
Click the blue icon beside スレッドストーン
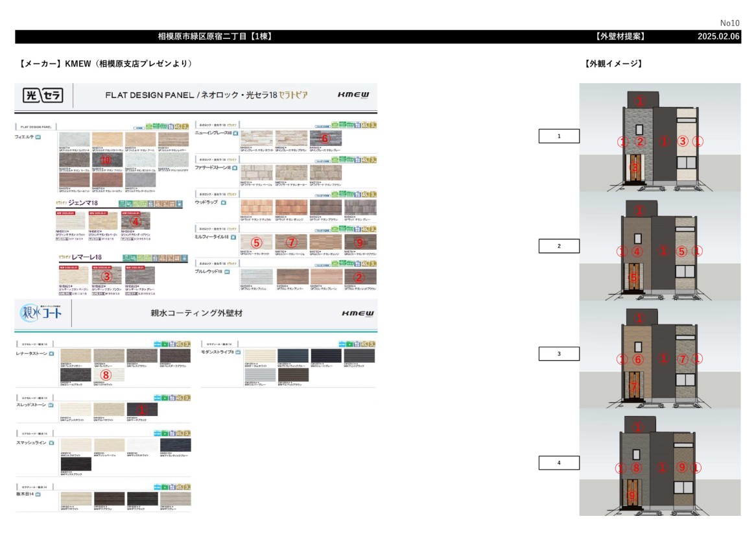[x=51, y=405]
